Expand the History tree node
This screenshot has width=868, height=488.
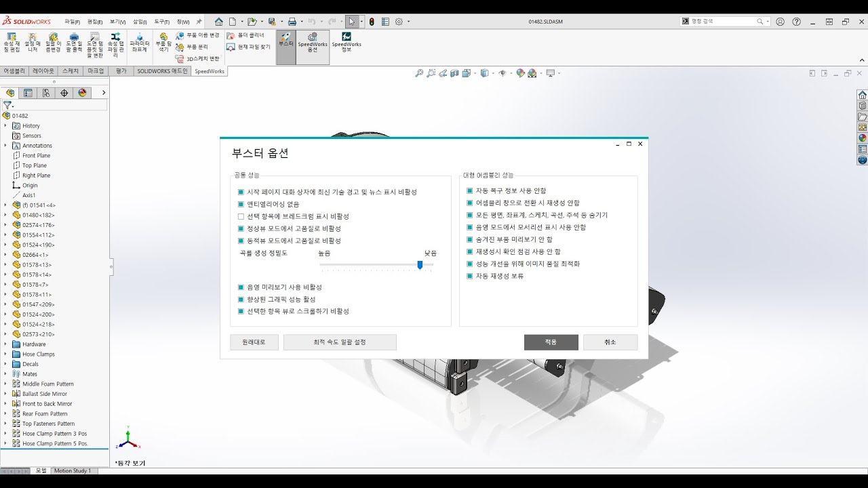pyautogui.click(x=5, y=125)
